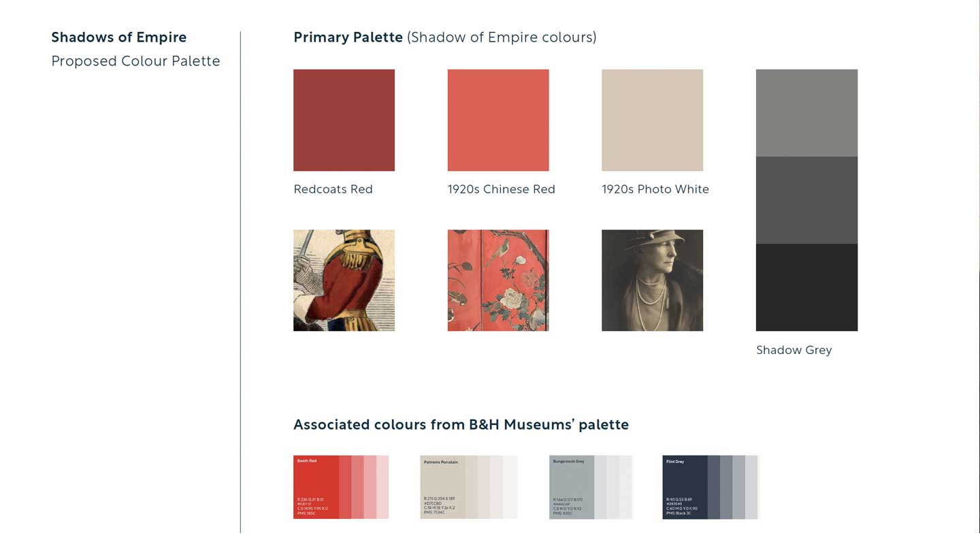Click the Associated colours heading text
The image size is (980, 559).
461,425
